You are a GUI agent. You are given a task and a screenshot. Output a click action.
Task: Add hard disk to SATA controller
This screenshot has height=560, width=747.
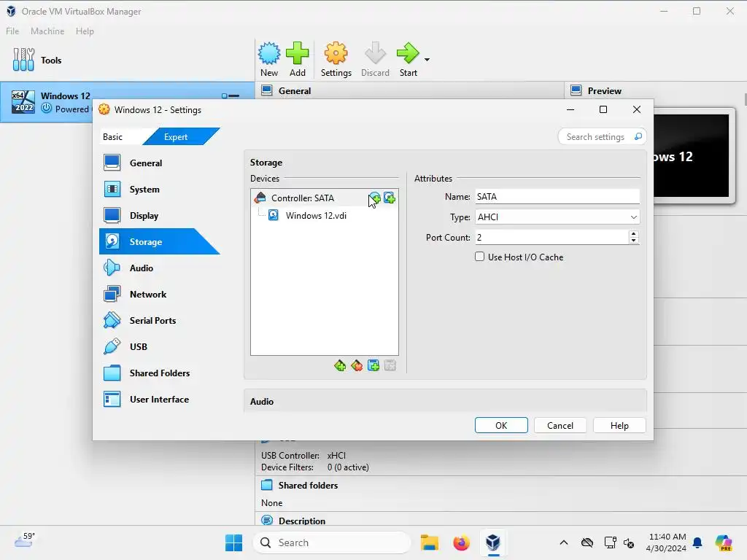coord(390,198)
